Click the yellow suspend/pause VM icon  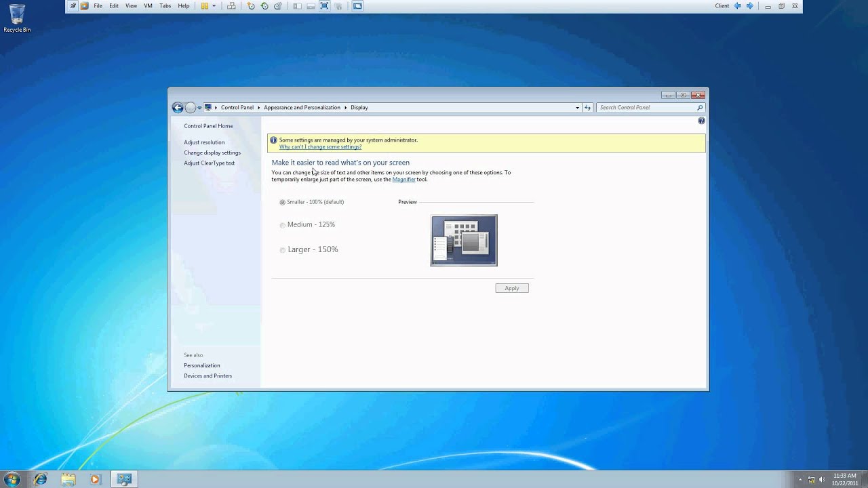205,5
